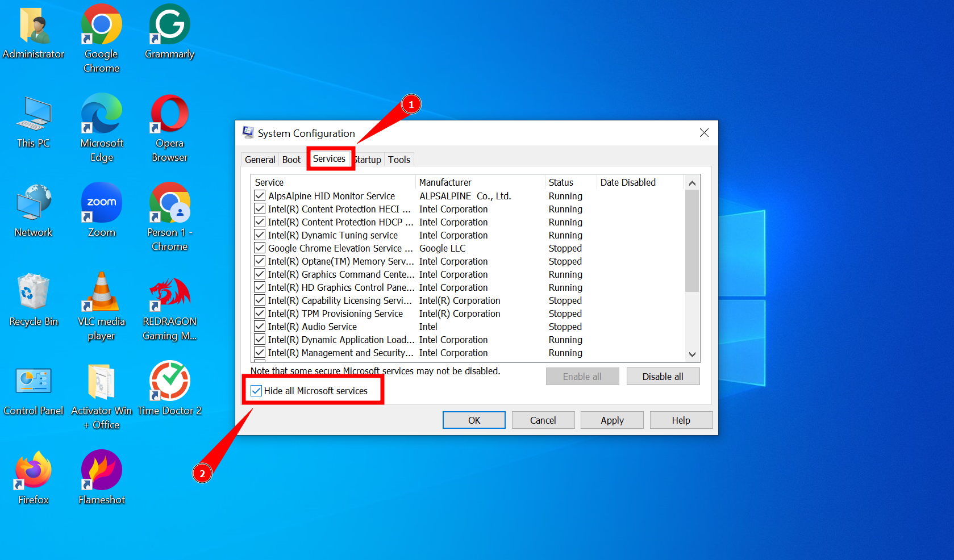Launch REDRAGON Gaming software
Viewport: 954px width, 560px height.
click(x=169, y=291)
